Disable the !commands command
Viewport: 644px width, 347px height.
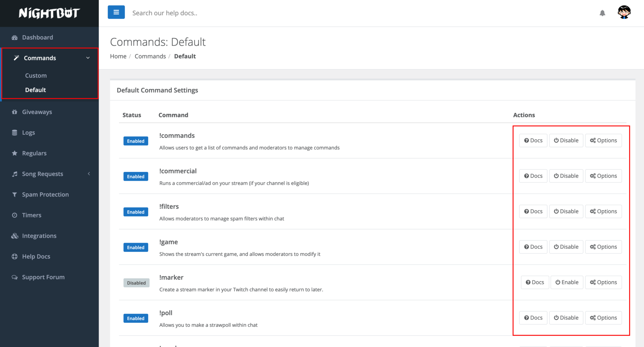[566, 140]
